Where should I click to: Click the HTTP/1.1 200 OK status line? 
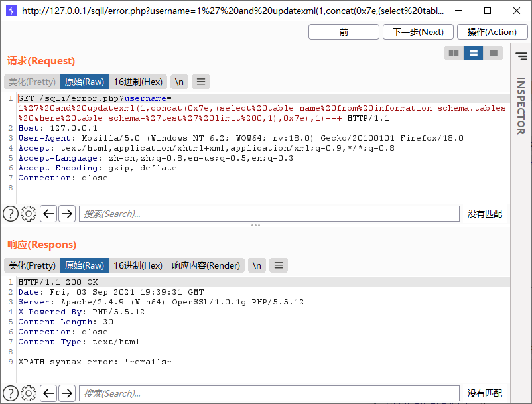point(58,282)
